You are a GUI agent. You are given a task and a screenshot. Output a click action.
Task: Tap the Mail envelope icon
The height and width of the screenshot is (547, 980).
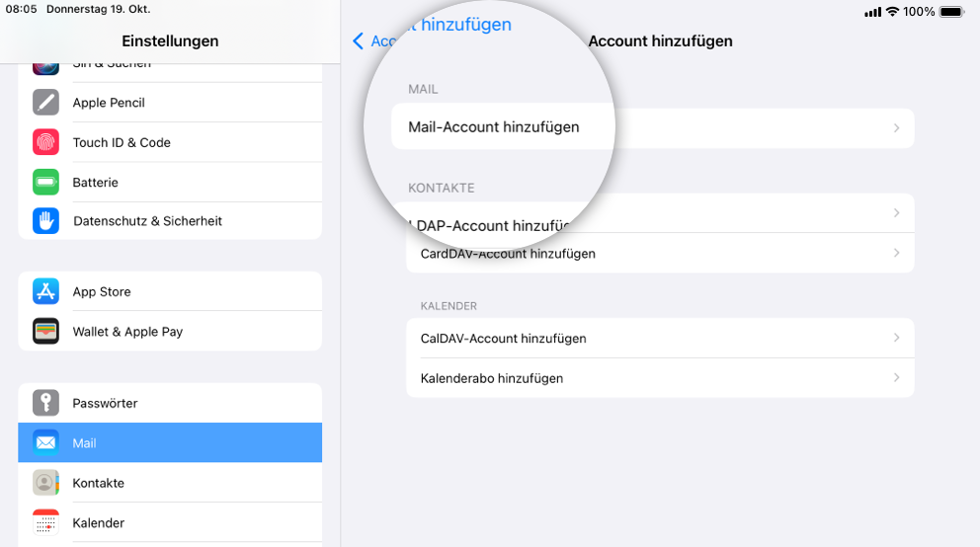(45, 442)
